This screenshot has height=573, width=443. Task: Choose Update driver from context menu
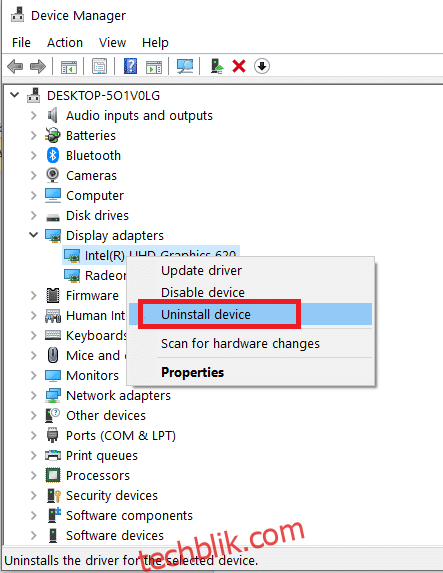[250, 271]
